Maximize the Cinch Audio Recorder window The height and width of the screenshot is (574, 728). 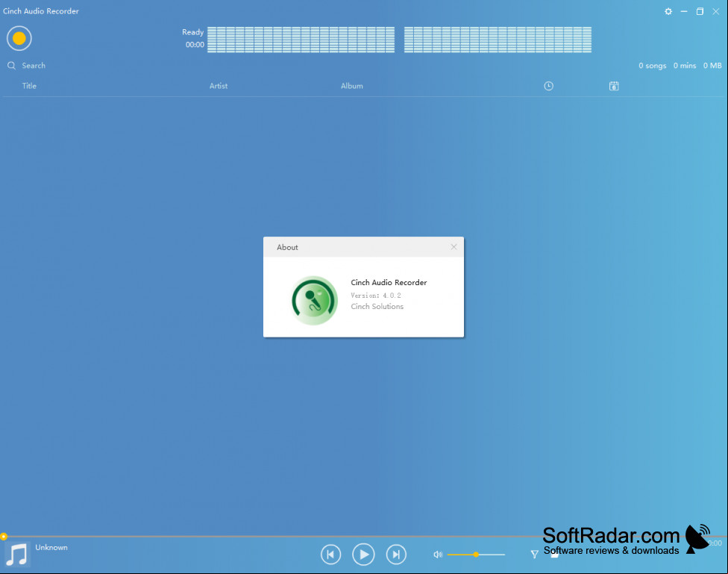tap(700, 11)
